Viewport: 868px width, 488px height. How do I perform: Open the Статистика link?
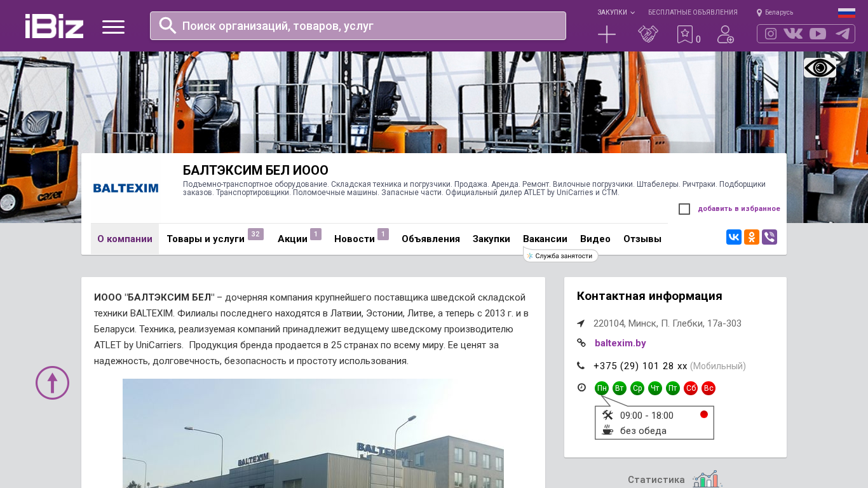click(656, 480)
